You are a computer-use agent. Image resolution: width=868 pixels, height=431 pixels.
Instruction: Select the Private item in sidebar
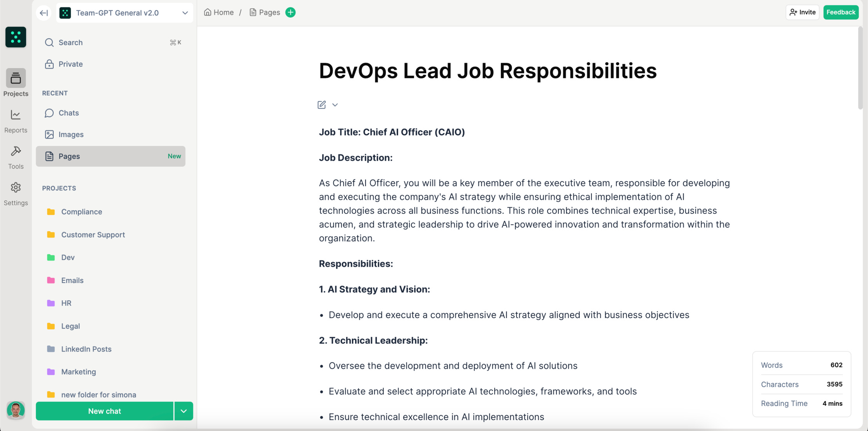70,64
